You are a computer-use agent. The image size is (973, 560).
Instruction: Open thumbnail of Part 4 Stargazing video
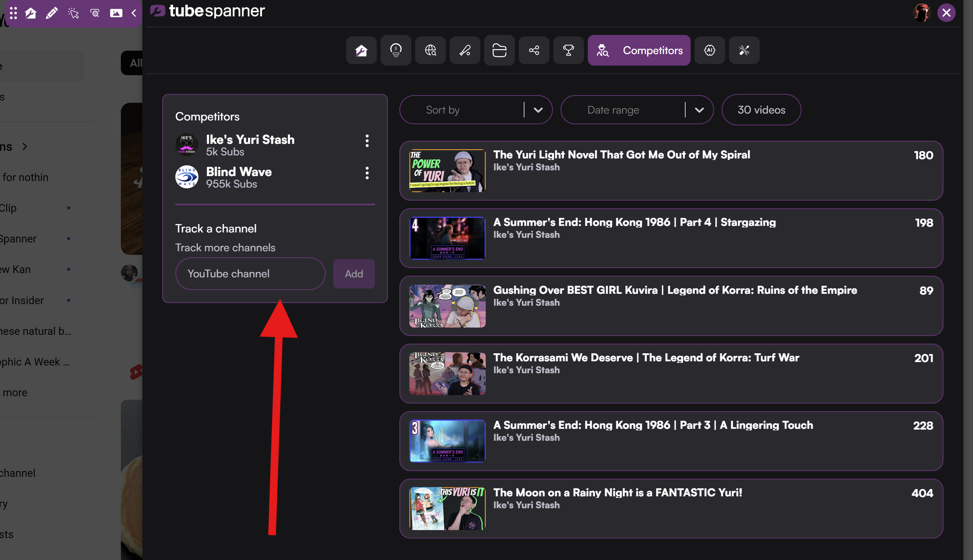pyautogui.click(x=447, y=239)
